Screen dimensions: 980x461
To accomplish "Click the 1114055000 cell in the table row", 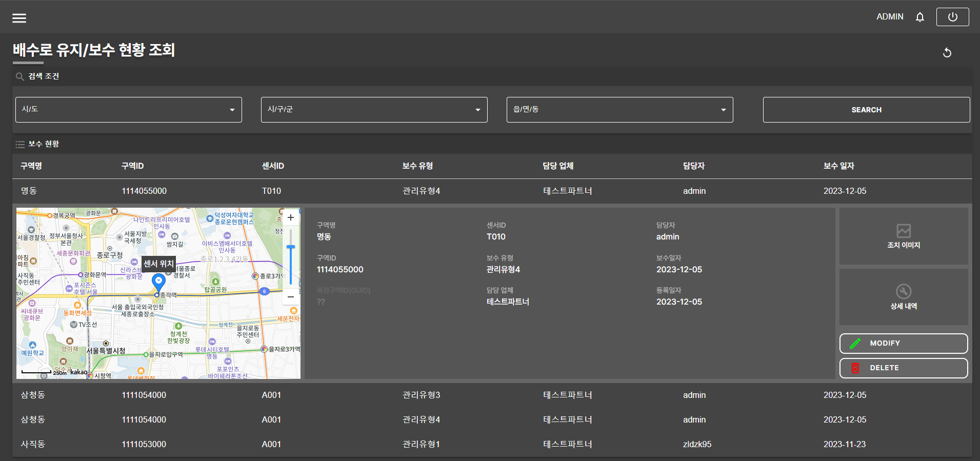I will 144,191.
